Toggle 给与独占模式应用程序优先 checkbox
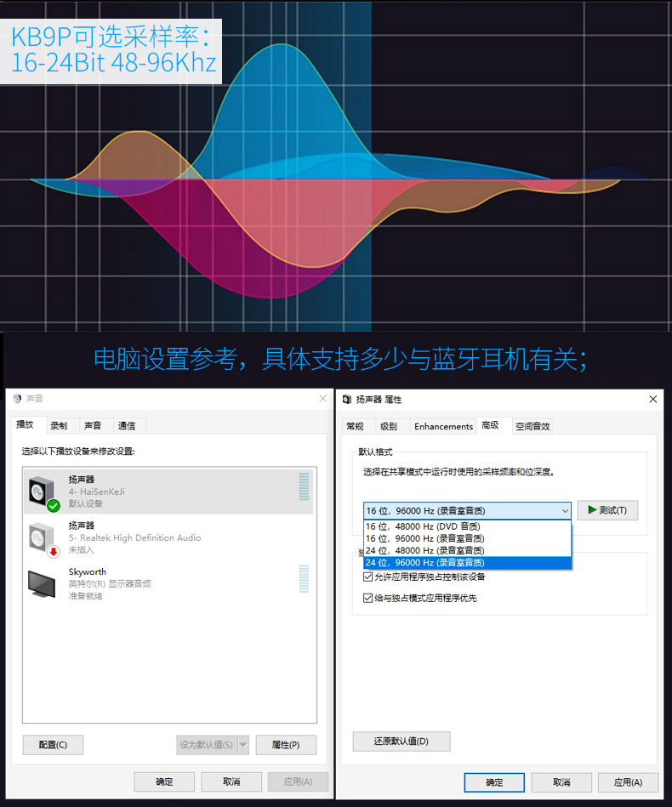The image size is (672, 807). [368, 598]
